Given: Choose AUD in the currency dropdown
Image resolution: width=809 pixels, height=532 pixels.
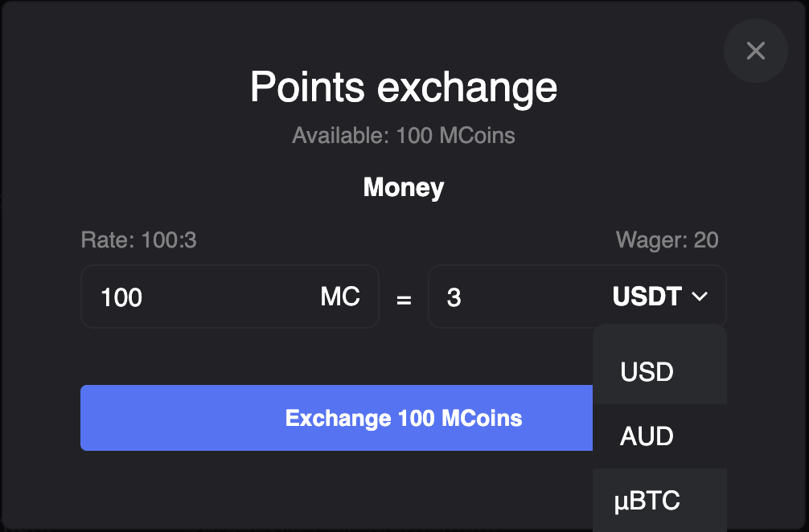Looking at the screenshot, I should [647, 436].
